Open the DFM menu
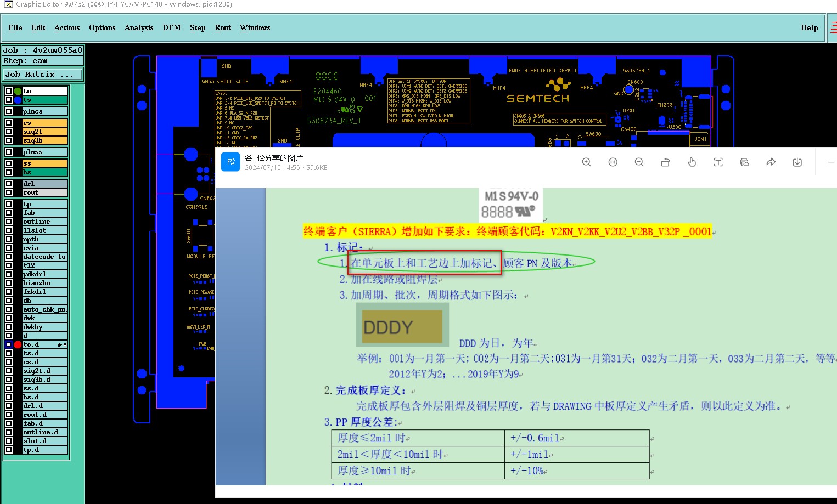This screenshot has height=504, width=837. point(172,27)
